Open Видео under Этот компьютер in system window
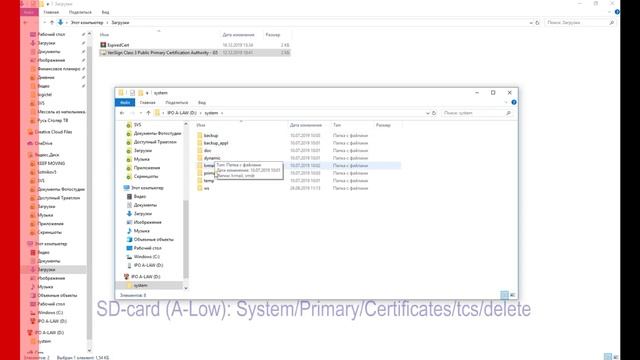The height and width of the screenshot is (360, 640). pyautogui.click(x=140, y=197)
